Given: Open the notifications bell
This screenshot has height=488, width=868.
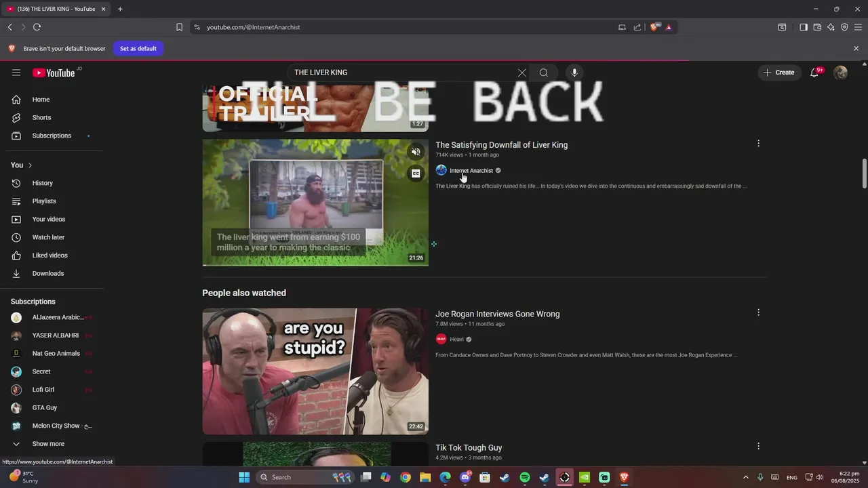Looking at the screenshot, I should click(815, 73).
